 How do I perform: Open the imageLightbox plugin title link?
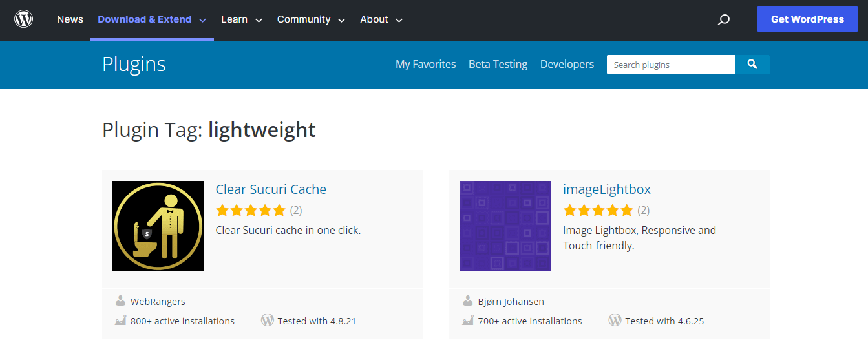pos(607,189)
